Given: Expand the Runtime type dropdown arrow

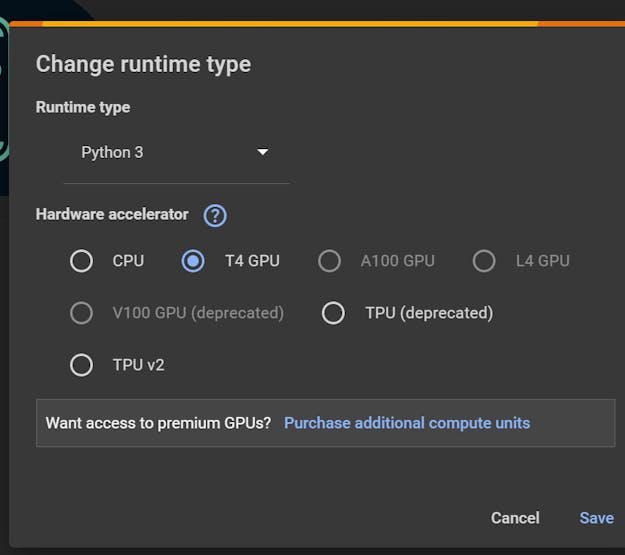Looking at the screenshot, I should tap(263, 152).
